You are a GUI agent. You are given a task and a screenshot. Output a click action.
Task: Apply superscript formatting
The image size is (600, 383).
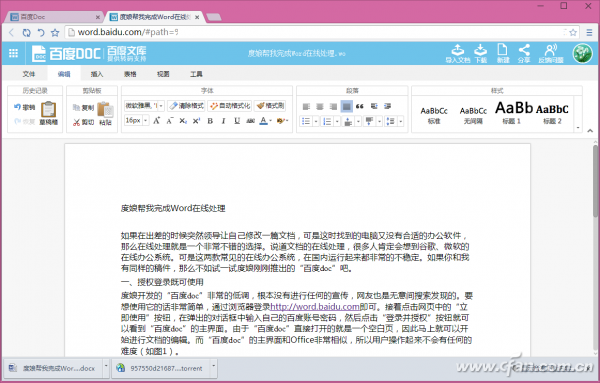coord(196,121)
